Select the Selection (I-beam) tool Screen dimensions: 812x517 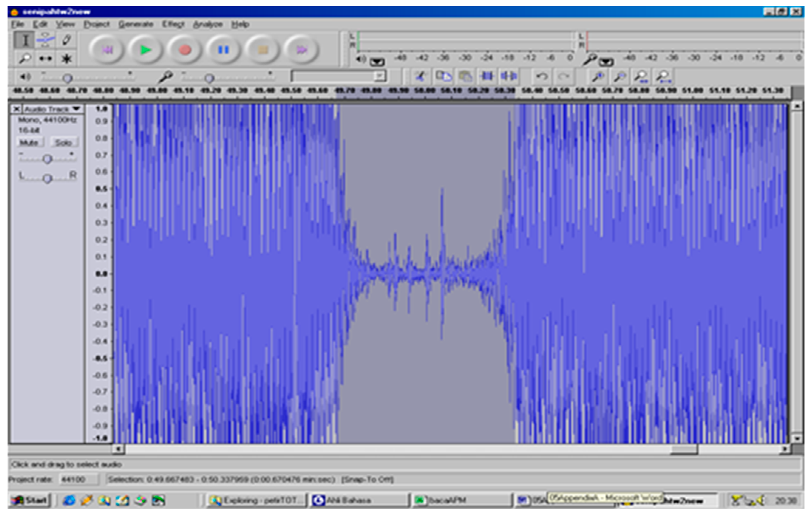pos(25,40)
